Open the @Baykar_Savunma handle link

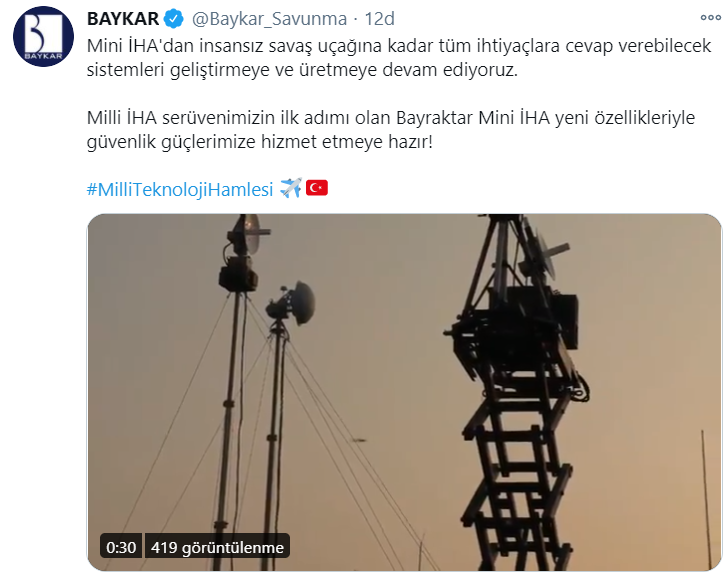click(x=269, y=19)
